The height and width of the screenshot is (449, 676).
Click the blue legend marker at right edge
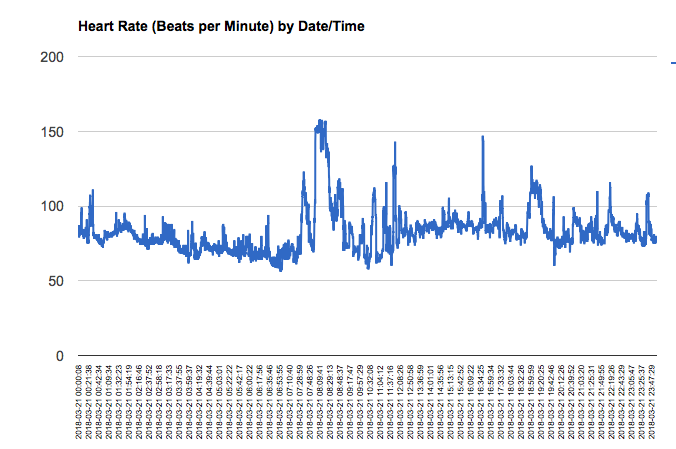point(672,63)
